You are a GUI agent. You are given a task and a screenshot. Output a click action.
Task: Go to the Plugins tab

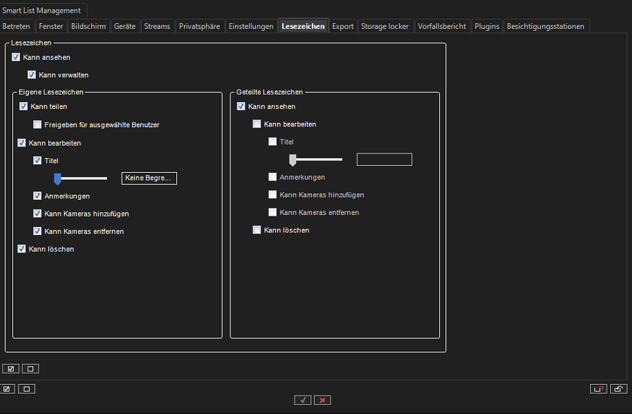pyautogui.click(x=486, y=26)
